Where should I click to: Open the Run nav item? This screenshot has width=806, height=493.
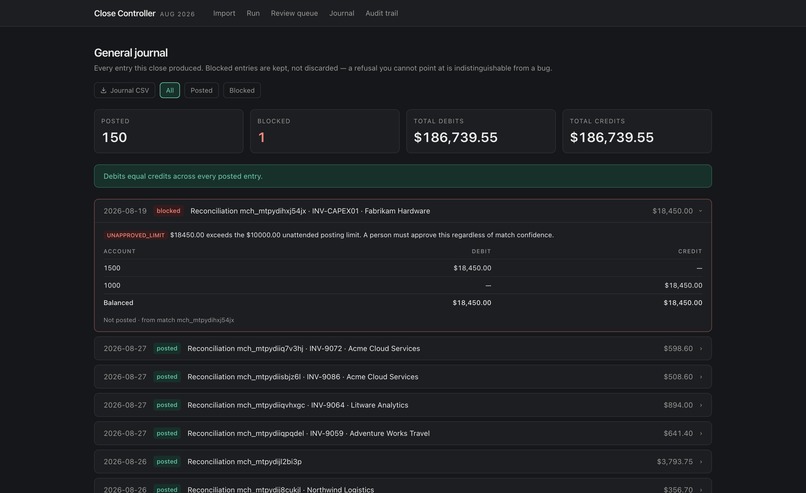pyautogui.click(x=253, y=13)
